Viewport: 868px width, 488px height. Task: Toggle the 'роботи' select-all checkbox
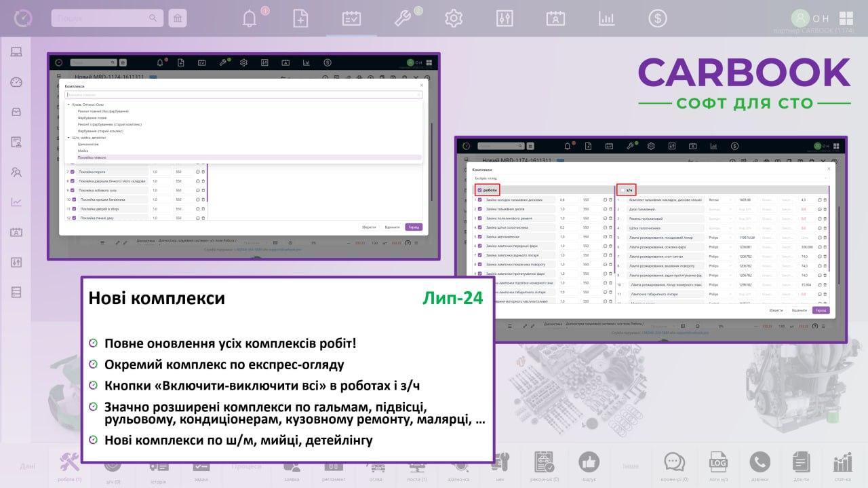point(480,191)
